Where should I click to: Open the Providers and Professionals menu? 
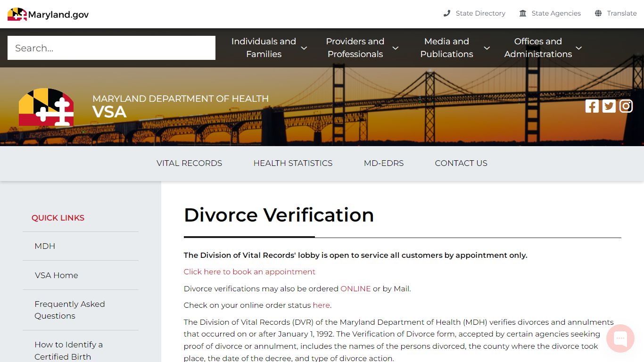(355, 48)
